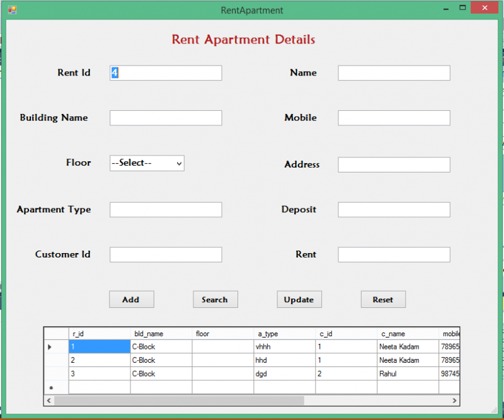This screenshot has width=504, height=420.
Task: Click the Add button
Action: tap(132, 300)
